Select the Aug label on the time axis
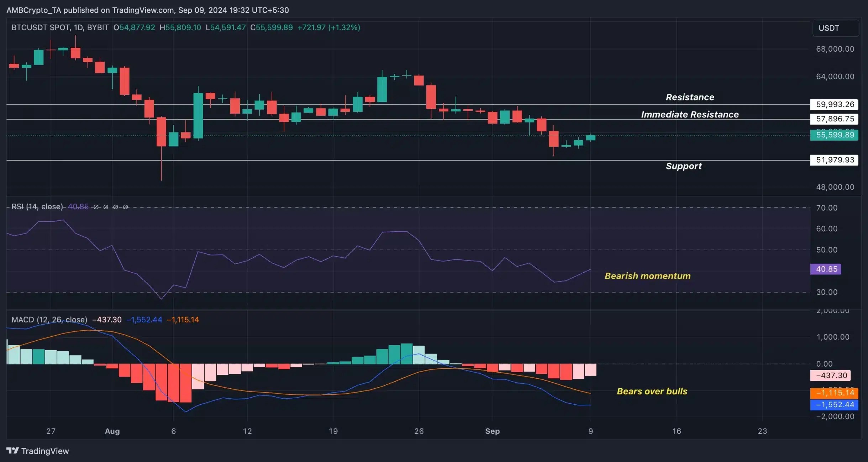 coord(112,431)
